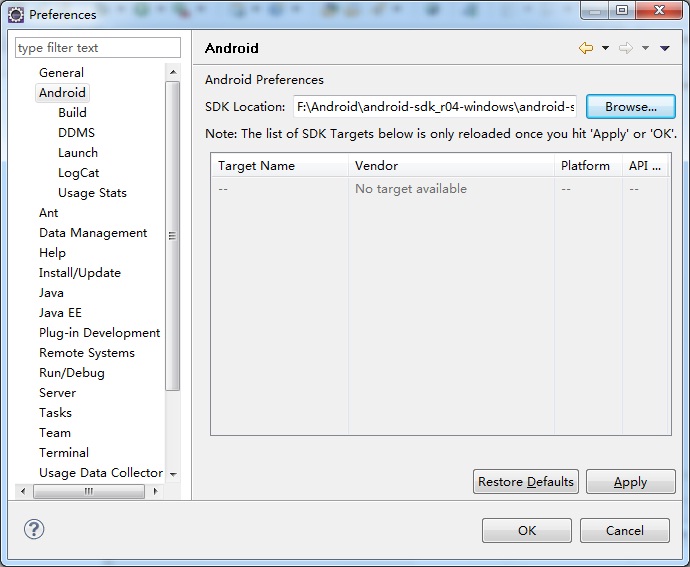Click the horizontal scroll right arrow
This screenshot has width=690, height=567.
(x=155, y=491)
